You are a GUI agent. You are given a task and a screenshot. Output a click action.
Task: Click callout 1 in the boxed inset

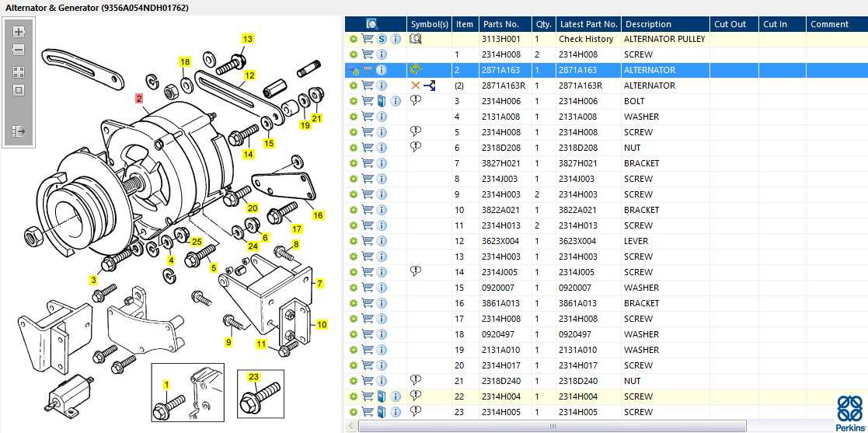click(166, 384)
